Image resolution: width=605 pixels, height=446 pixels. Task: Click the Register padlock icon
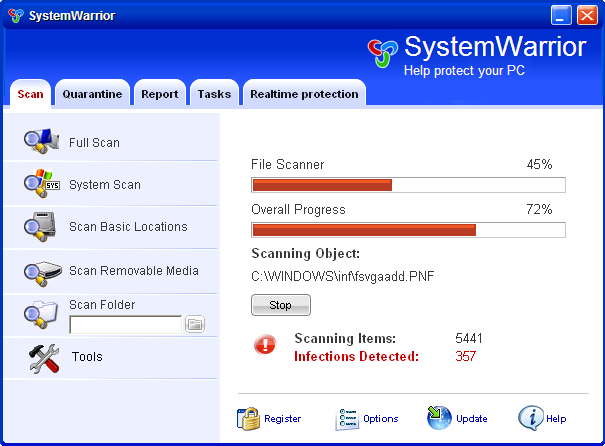click(x=248, y=419)
